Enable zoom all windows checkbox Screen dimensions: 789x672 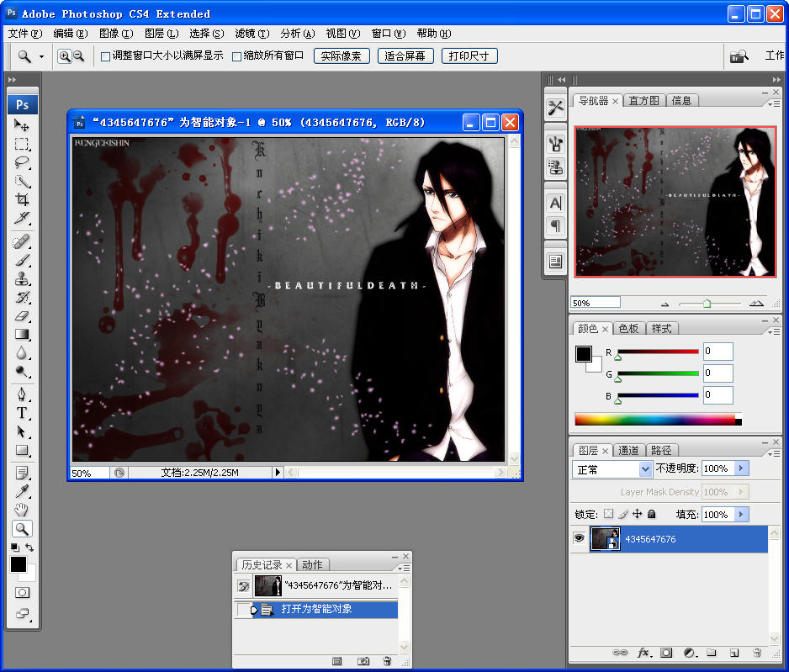coord(236,56)
